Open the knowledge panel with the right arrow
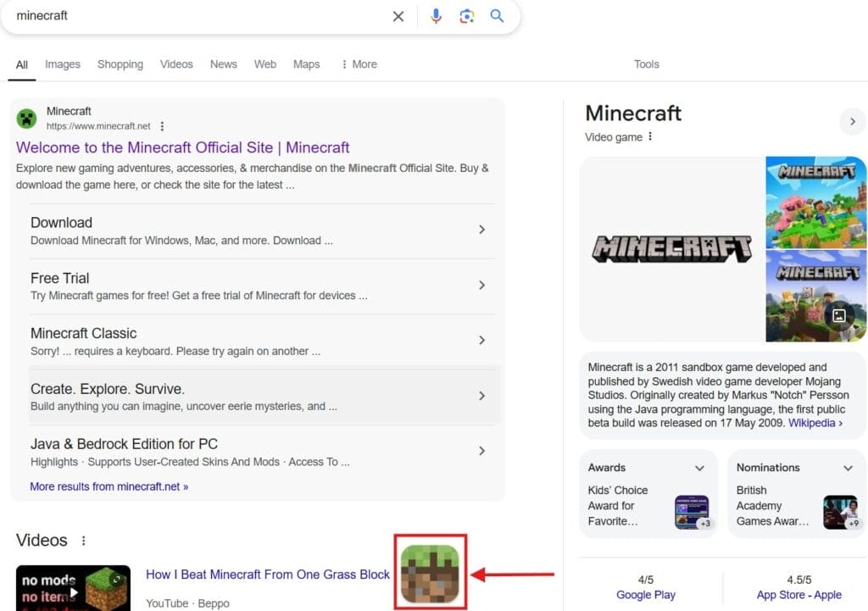The image size is (868, 611). 852,121
